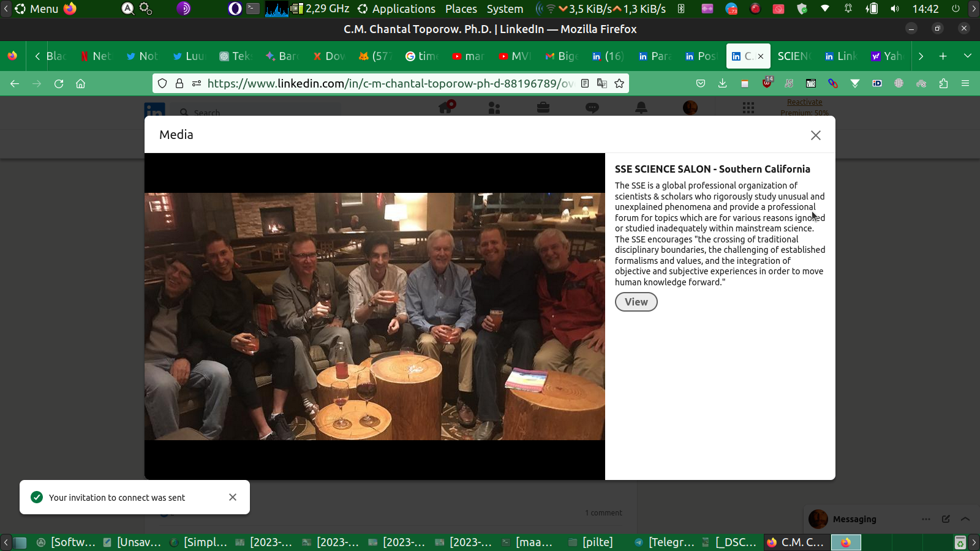Switch to the LinkedIn Para tab
Image resolution: width=980 pixels, height=551 pixels.
655,56
